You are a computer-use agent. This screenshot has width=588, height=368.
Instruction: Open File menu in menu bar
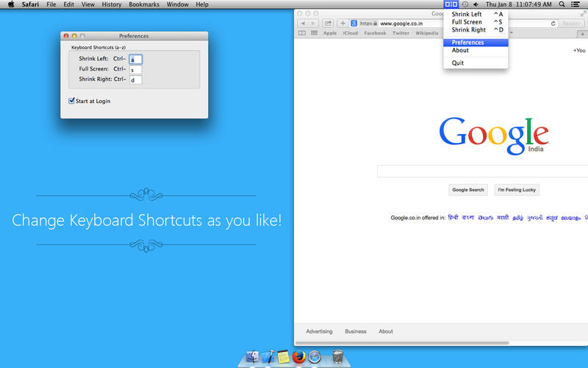51,4
